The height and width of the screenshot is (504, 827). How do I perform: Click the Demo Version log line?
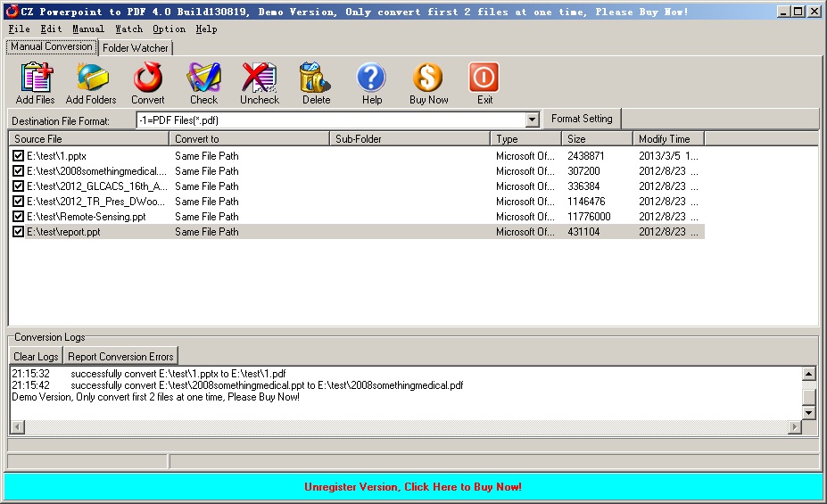155,397
